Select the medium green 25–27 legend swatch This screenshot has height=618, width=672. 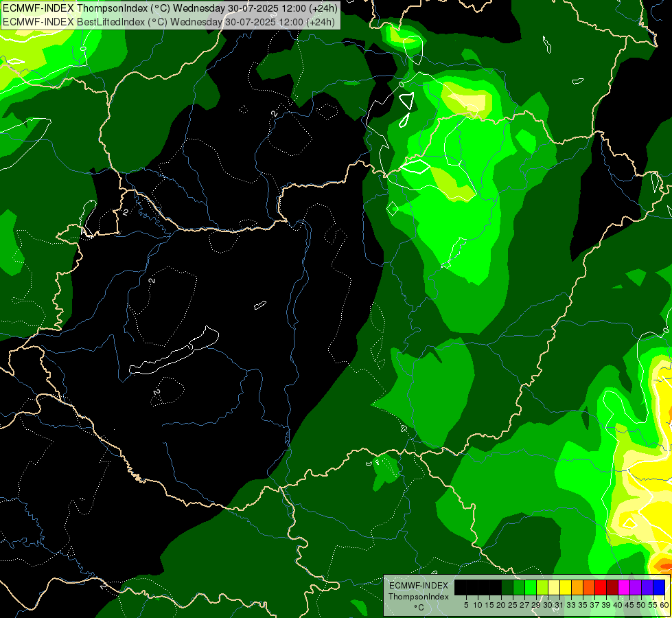pos(519,587)
